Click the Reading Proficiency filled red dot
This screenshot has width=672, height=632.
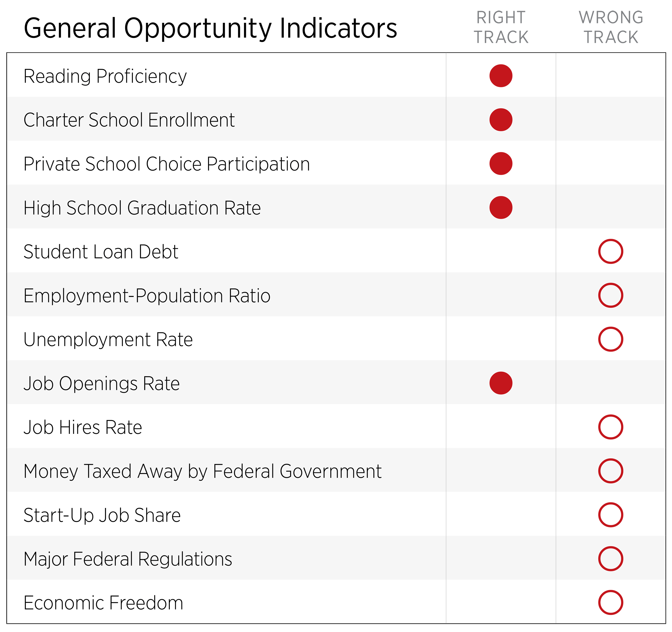(x=501, y=76)
